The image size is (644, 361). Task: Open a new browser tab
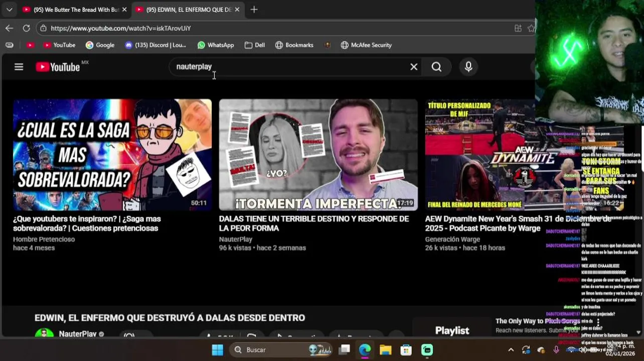254,10
